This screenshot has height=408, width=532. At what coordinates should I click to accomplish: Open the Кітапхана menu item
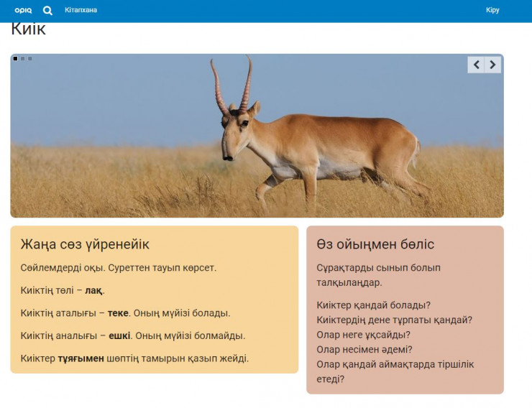click(x=81, y=10)
